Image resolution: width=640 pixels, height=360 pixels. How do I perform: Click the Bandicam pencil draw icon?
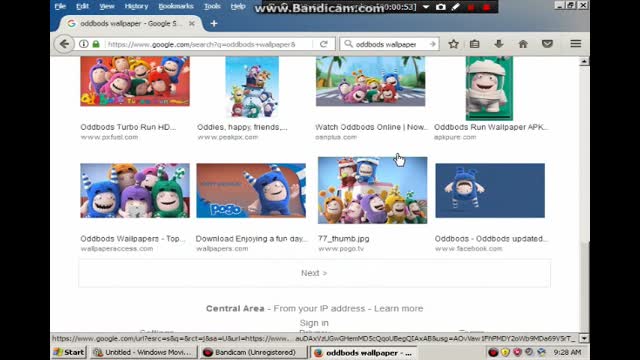[456, 7]
